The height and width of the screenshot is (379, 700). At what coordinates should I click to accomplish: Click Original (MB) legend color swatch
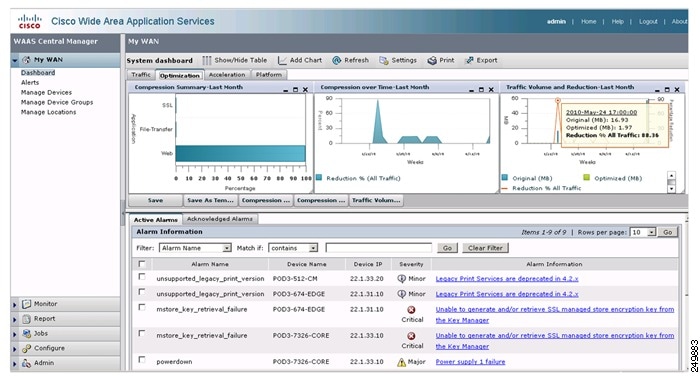tap(505, 178)
